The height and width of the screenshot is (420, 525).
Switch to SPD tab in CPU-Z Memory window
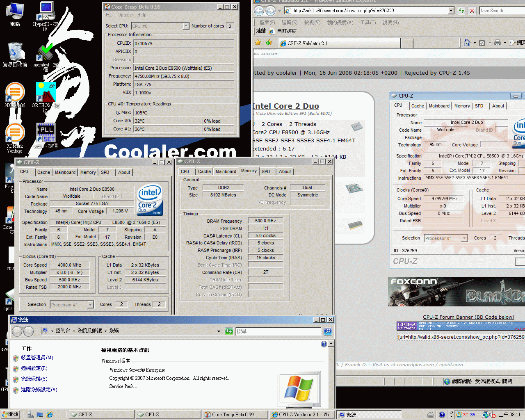(x=266, y=171)
